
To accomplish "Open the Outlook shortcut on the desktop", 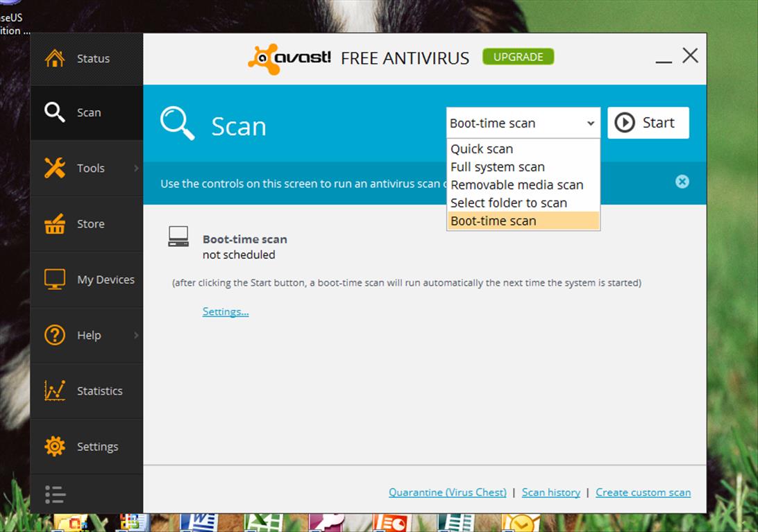I will click(521, 523).
